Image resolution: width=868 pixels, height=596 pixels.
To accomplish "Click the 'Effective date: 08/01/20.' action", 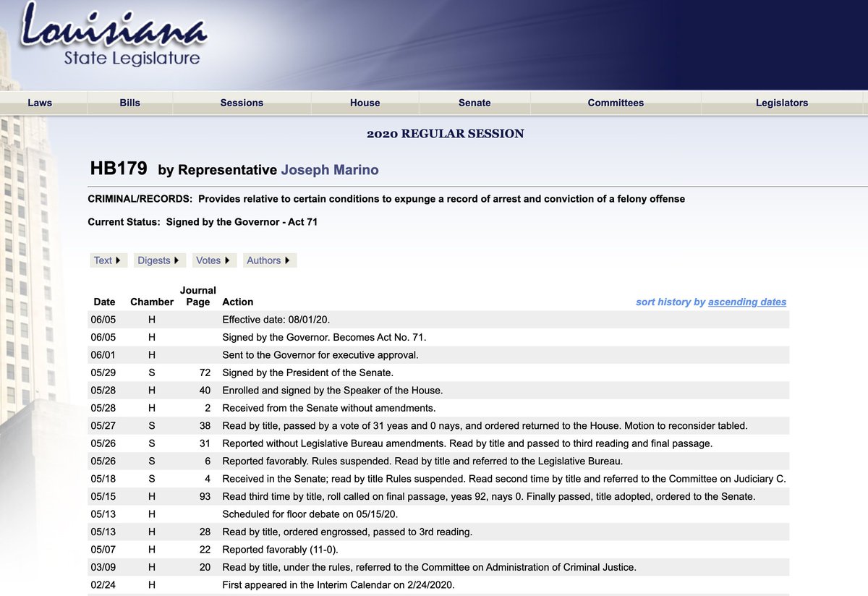I will click(x=276, y=320).
